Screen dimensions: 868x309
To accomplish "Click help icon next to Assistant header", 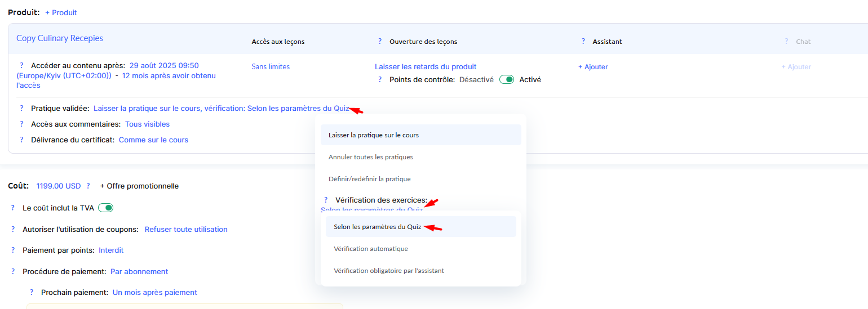I will click(x=583, y=42).
